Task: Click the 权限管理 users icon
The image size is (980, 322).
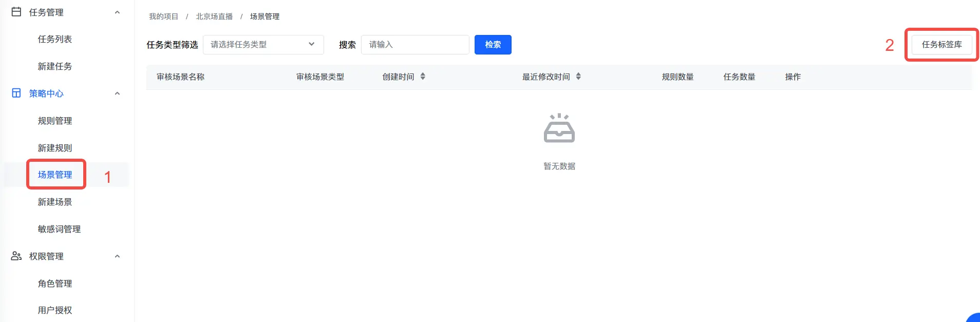Action: [x=16, y=256]
